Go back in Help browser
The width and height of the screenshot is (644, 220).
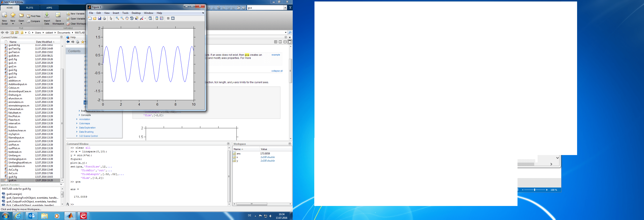(x=68, y=42)
